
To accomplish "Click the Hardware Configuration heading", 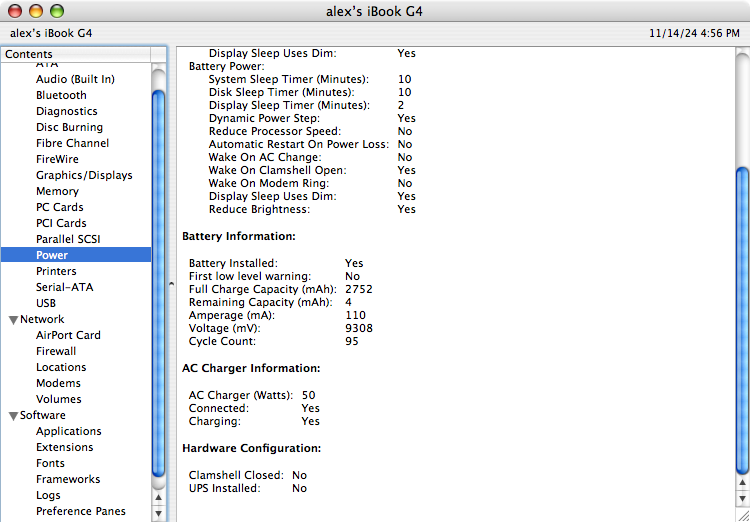I will (252, 448).
